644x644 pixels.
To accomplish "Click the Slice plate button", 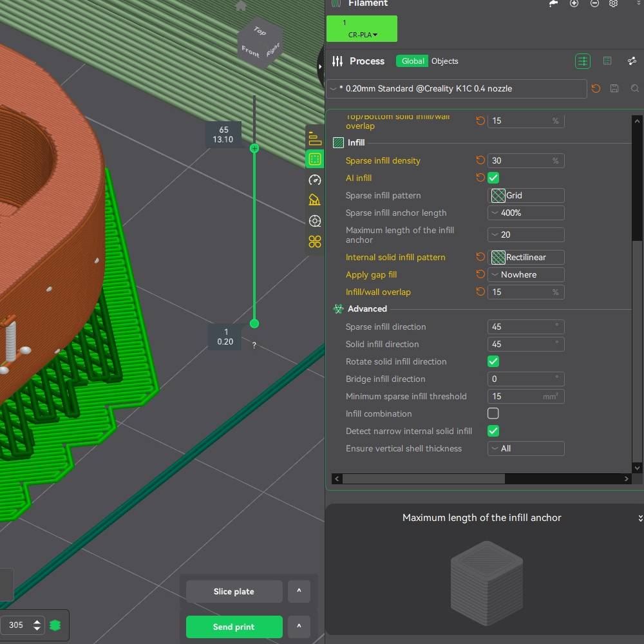I will [x=234, y=591].
